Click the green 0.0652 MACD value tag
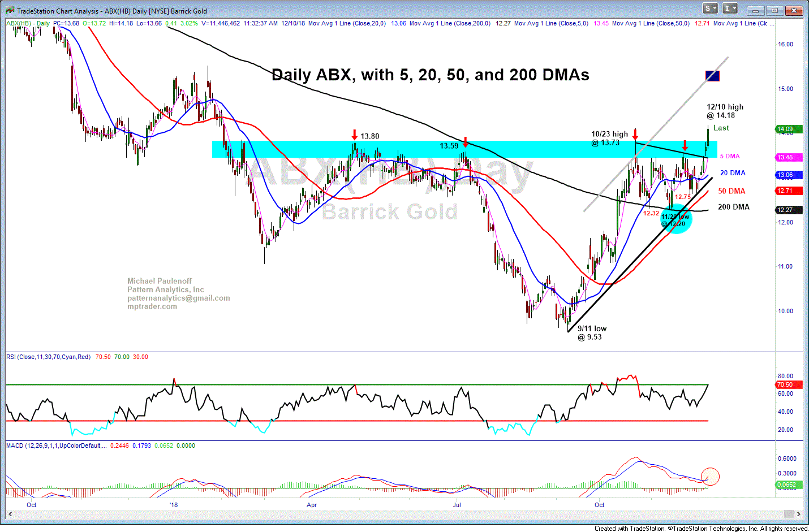This screenshot has width=809, height=532. pos(789,485)
